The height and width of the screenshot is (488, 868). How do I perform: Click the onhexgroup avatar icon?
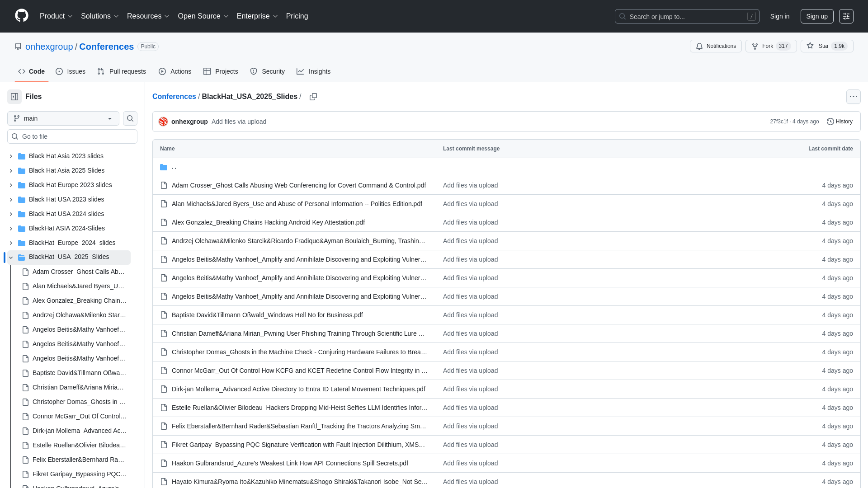(x=163, y=122)
